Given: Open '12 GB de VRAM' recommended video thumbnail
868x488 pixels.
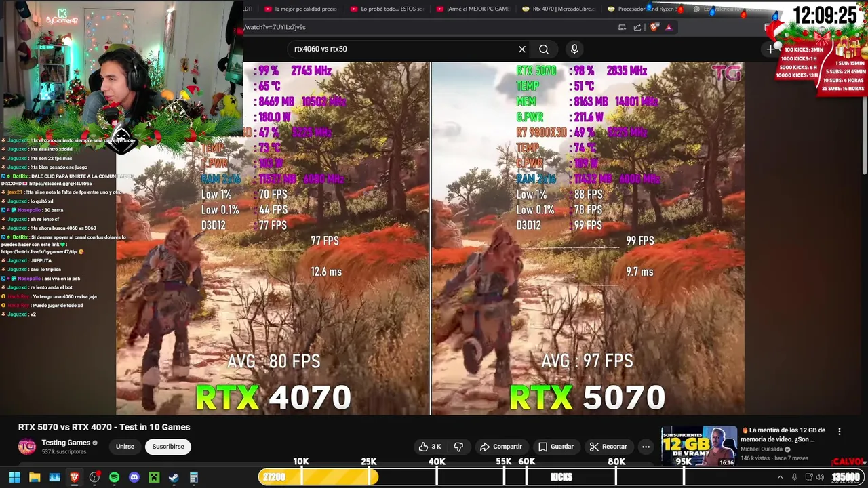Looking at the screenshot, I should pyautogui.click(x=699, y=445).
